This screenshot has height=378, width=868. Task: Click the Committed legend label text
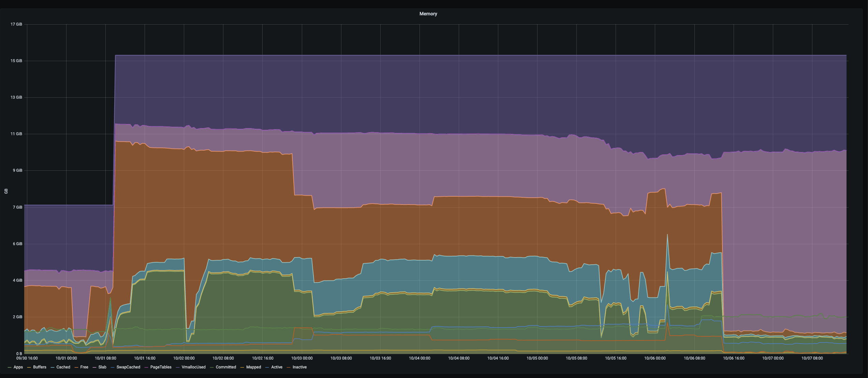[x=225, y=367]
